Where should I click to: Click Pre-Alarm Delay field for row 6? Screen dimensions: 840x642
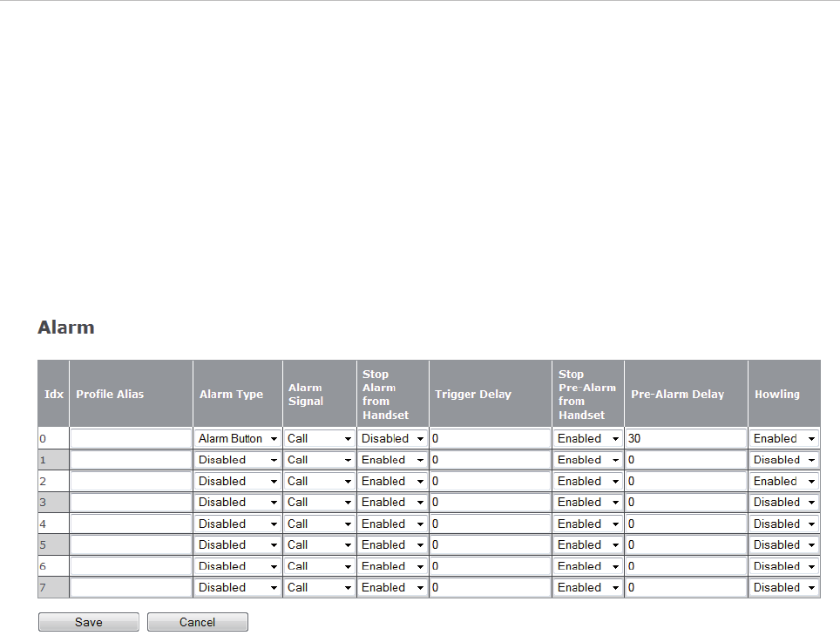687,566
